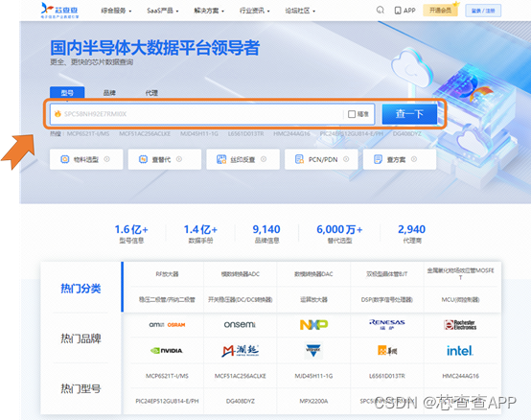
Task: Click the info circle next to 丝印反查
Action: pyautogui.click(x=264, y=159)
